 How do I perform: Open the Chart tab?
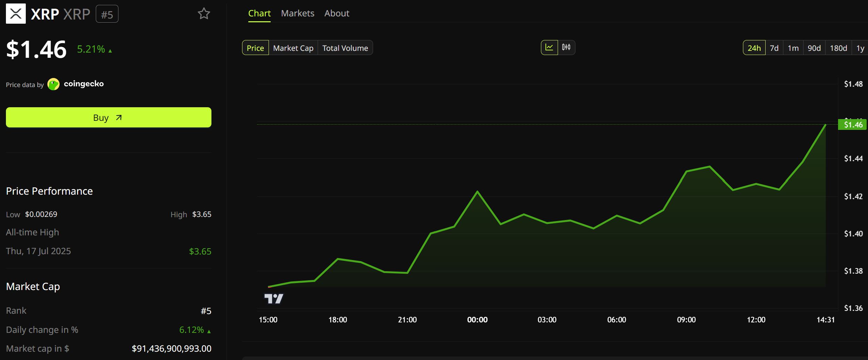click(x=259, y=13)
